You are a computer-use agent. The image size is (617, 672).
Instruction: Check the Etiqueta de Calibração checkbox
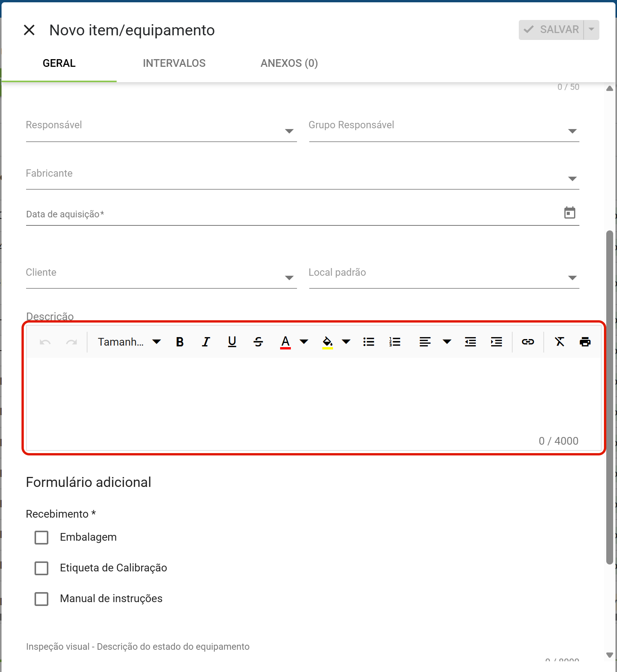41,568
